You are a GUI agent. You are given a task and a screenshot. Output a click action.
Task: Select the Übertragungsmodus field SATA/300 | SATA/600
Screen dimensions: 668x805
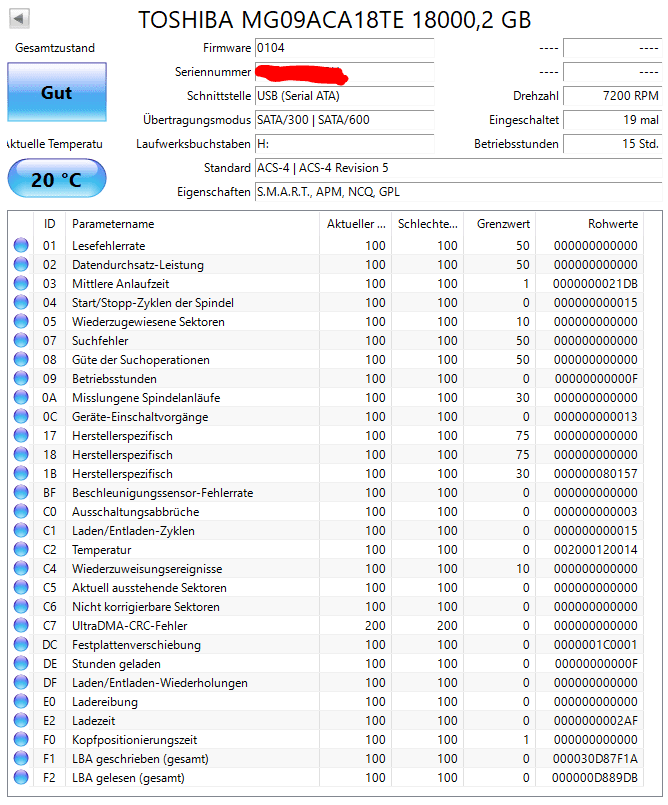click(x=345, y=120)
